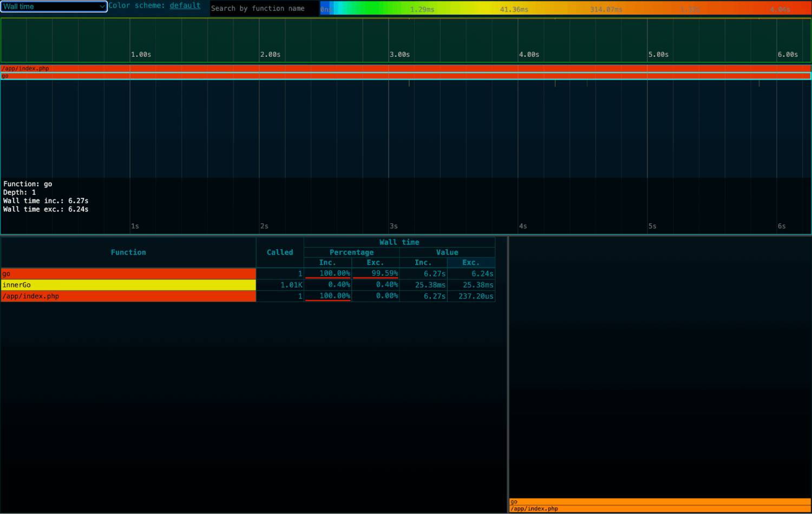Open the Wall time metric dropdown

53,6
